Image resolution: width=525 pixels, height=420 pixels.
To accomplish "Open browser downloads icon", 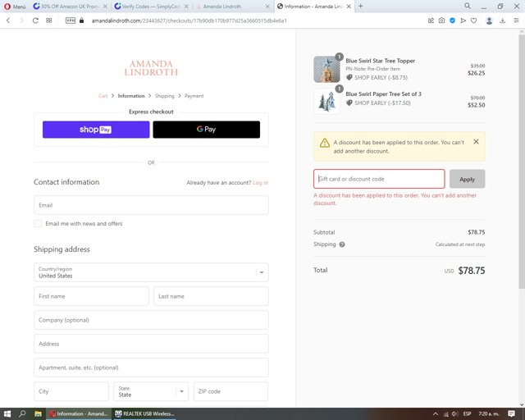I will pos(503,21).
